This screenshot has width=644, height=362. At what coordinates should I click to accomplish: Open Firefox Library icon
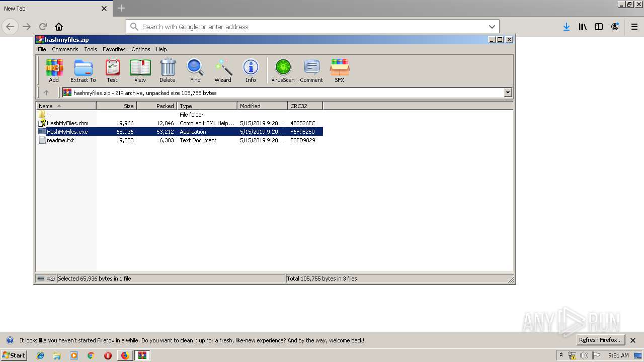[583, 27]
